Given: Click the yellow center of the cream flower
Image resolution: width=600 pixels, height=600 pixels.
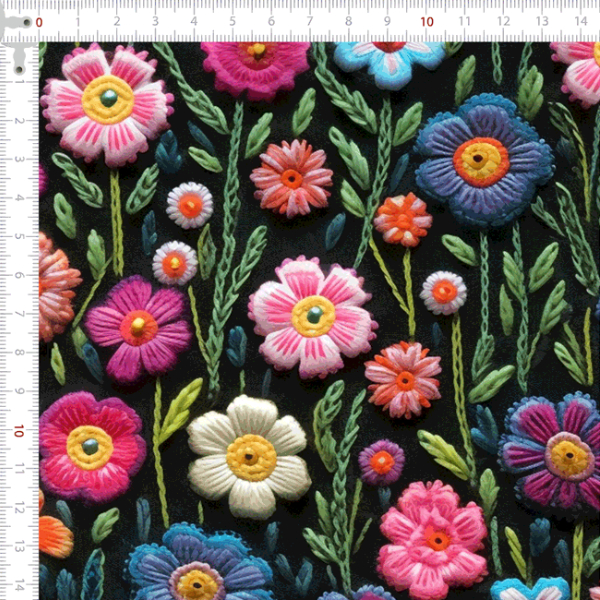Looking at the screenshot, I should click(x=250, y=457).
